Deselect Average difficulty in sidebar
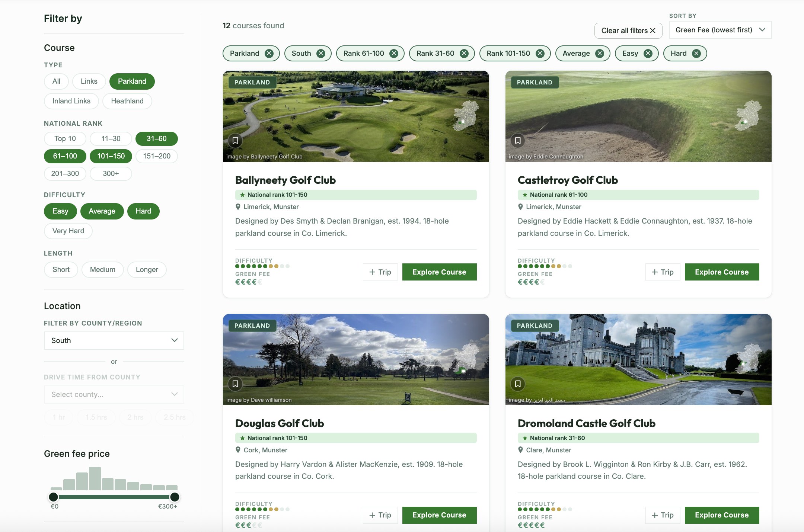 point(102,211)
